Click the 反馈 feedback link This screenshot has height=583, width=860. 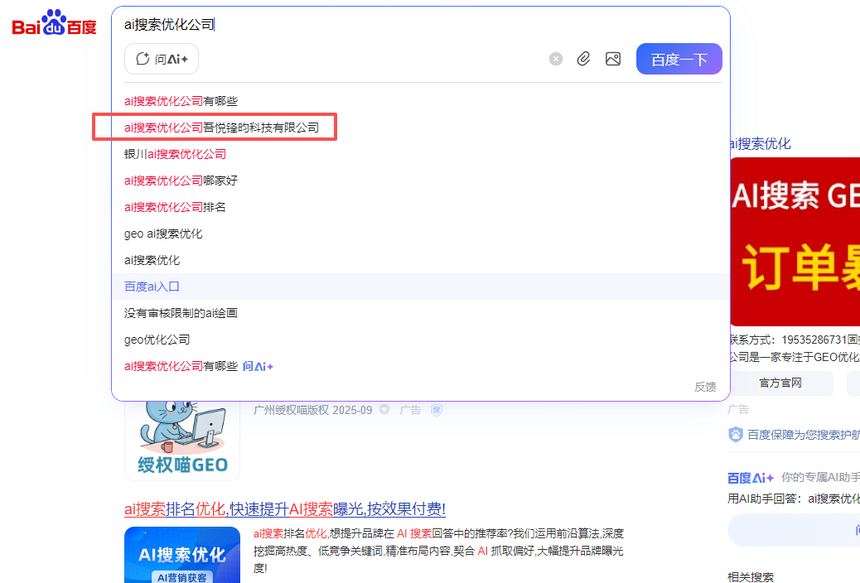click(705, 387)
